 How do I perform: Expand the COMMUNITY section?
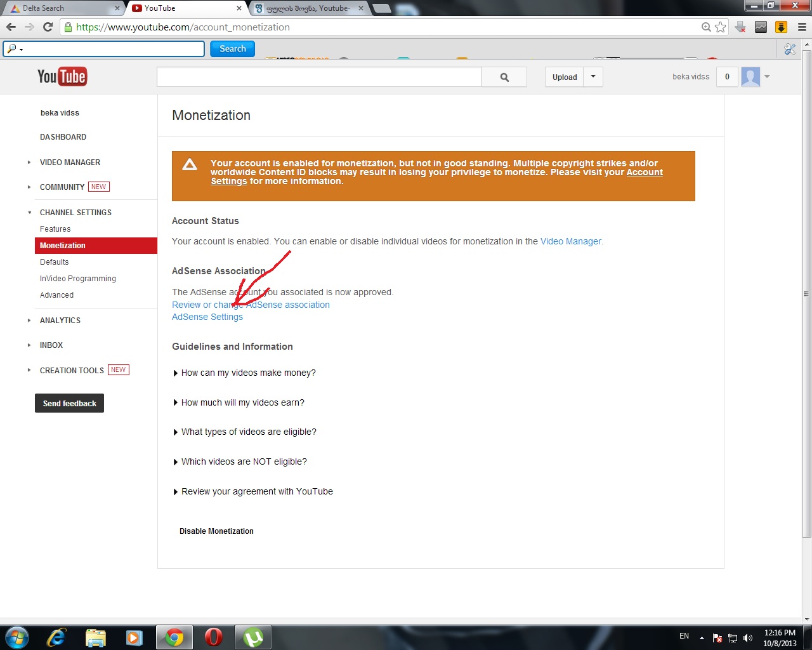(29, 187)
